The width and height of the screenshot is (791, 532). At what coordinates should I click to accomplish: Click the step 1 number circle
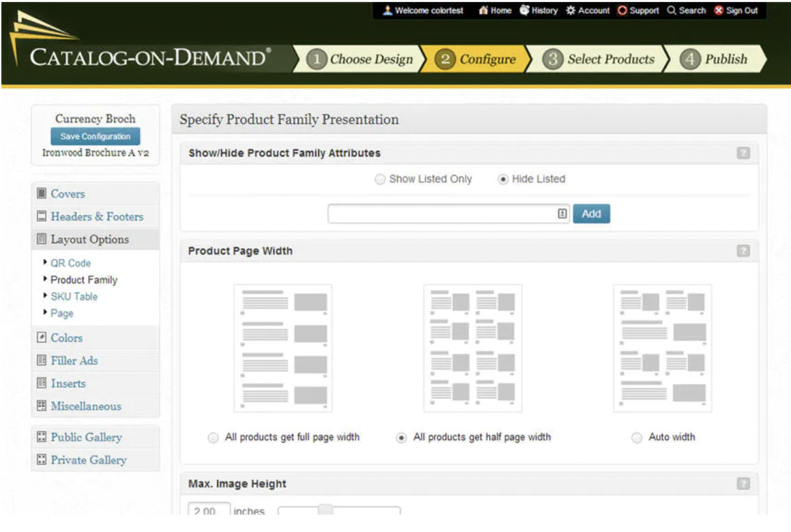(316, 60)
